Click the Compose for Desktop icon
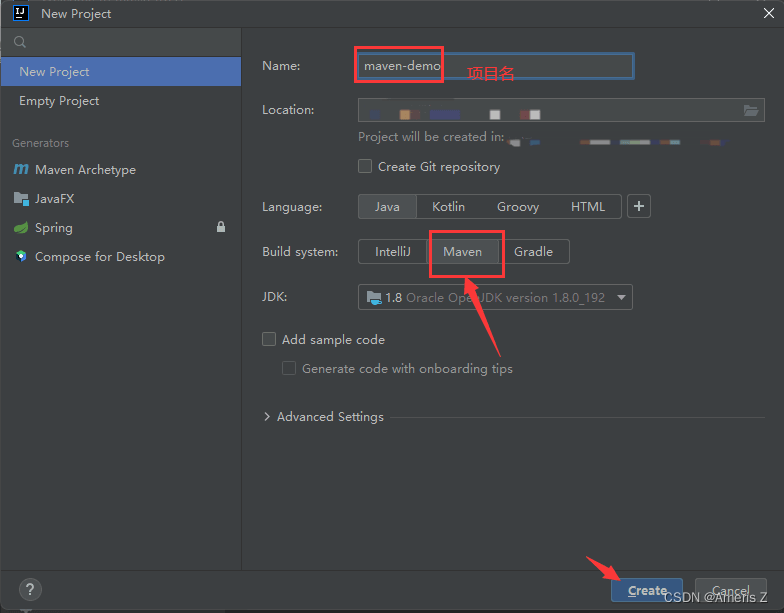 tap(21, 256)
